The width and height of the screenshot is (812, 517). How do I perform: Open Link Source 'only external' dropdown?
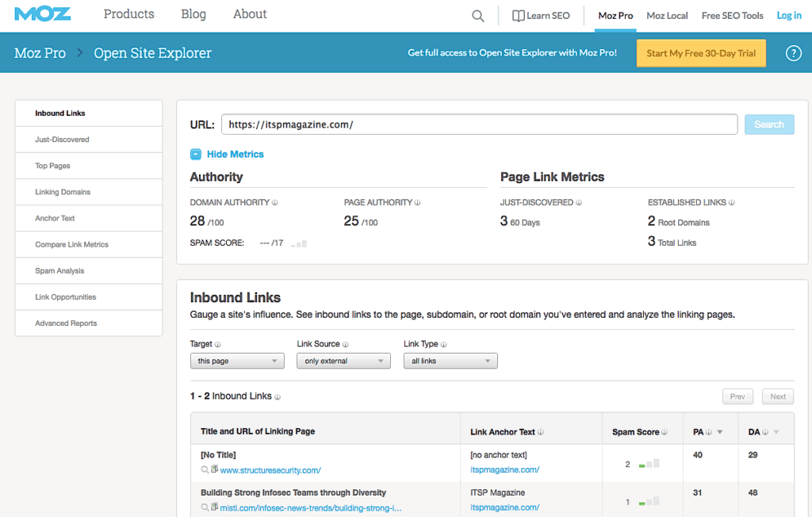tap(343, 361)
